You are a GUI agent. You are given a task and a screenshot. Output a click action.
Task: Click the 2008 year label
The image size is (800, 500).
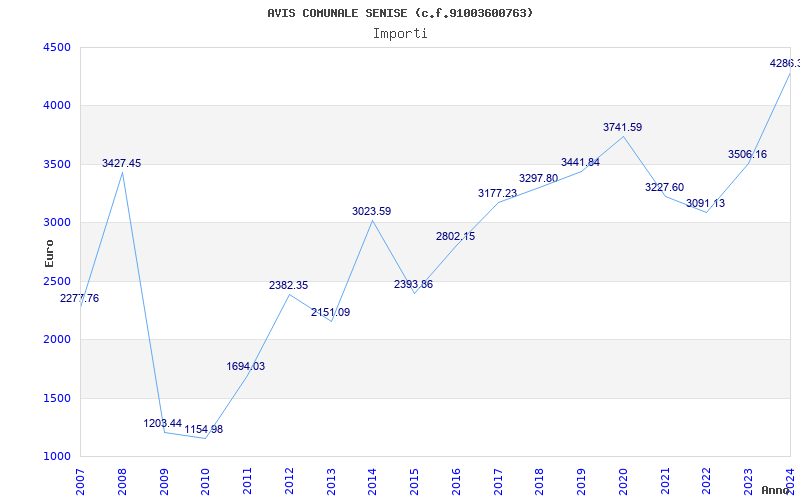(x=122, y=482)
